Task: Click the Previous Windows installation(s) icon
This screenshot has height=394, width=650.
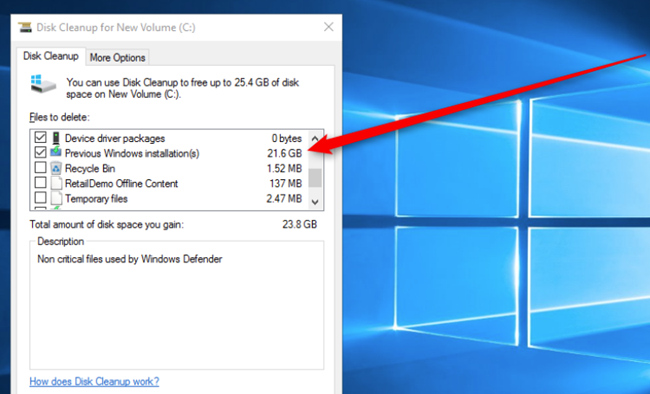Action: coord(56,152)
